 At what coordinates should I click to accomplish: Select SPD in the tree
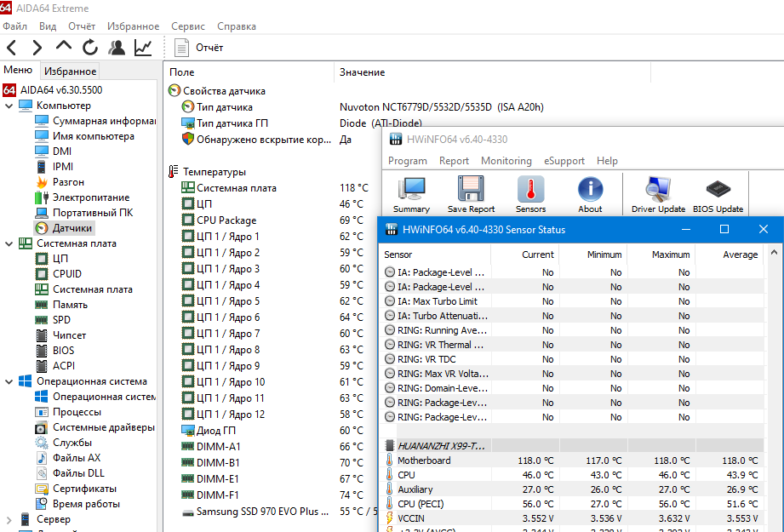(x=53, y=320)
